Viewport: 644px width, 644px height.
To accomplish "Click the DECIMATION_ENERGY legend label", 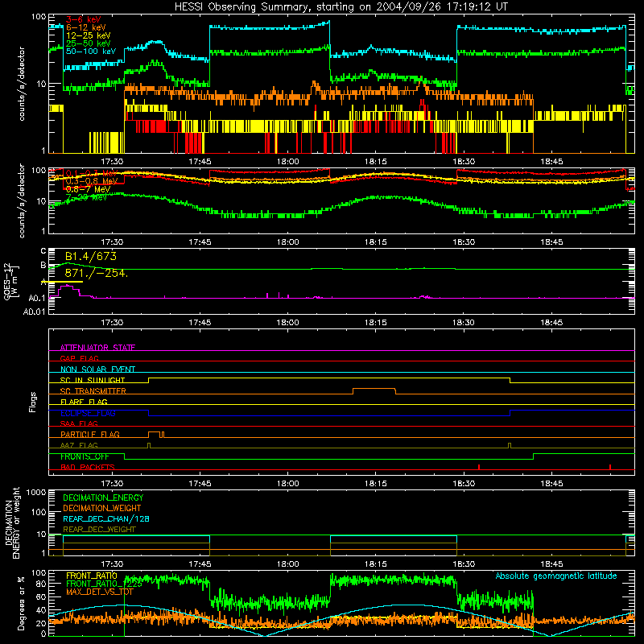I will (x=103, y=497).
